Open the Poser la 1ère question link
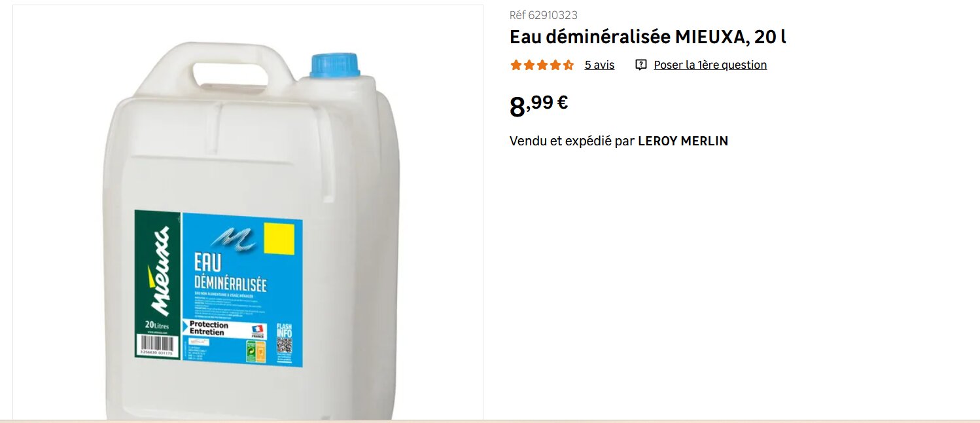Image resolution: width=980 pixels, height=423 pixels. click(x=710, y=65)
